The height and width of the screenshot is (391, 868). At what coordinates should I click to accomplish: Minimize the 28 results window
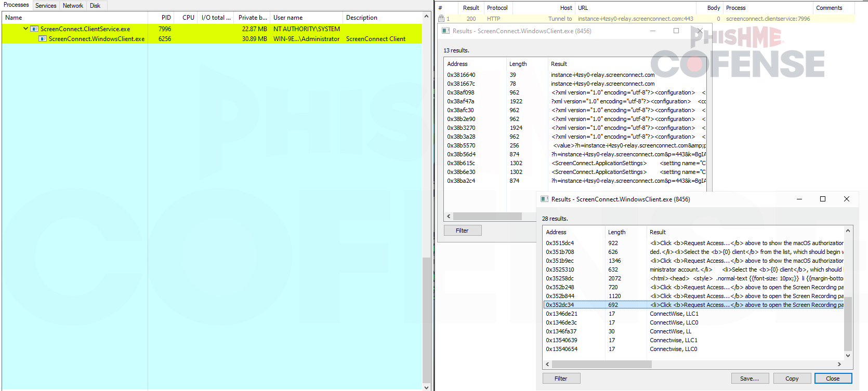(x=799, y=199)
